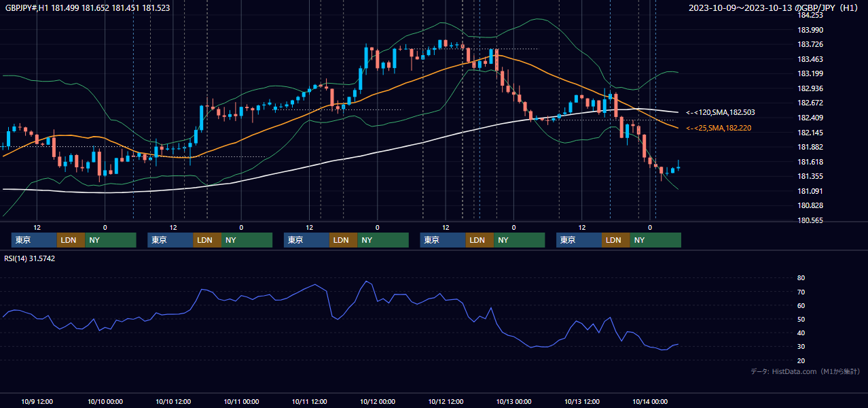868x408 pixels.
Task: Select the 10/13 00:00 date label
Action: [514, 401]
